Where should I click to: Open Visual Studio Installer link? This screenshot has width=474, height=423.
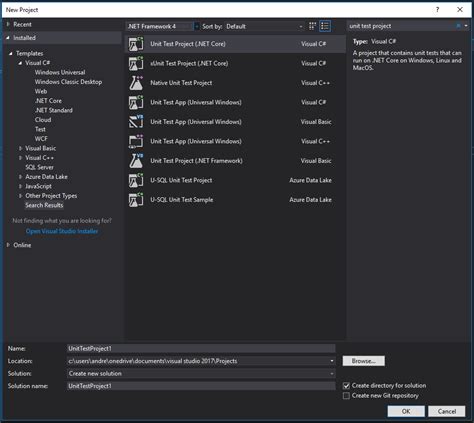click(x=62, y=231)
